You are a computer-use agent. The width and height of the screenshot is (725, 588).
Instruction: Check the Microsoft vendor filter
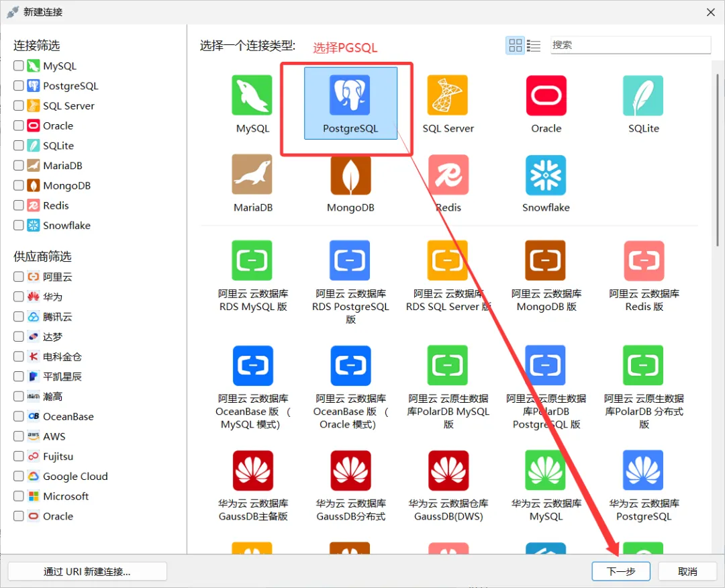click(x=19, y=496)
